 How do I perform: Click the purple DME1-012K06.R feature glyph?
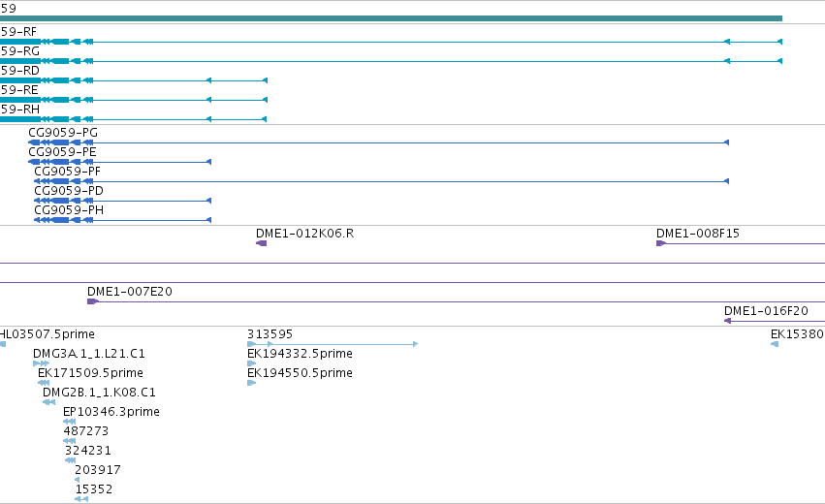click(x=261, y=243)
